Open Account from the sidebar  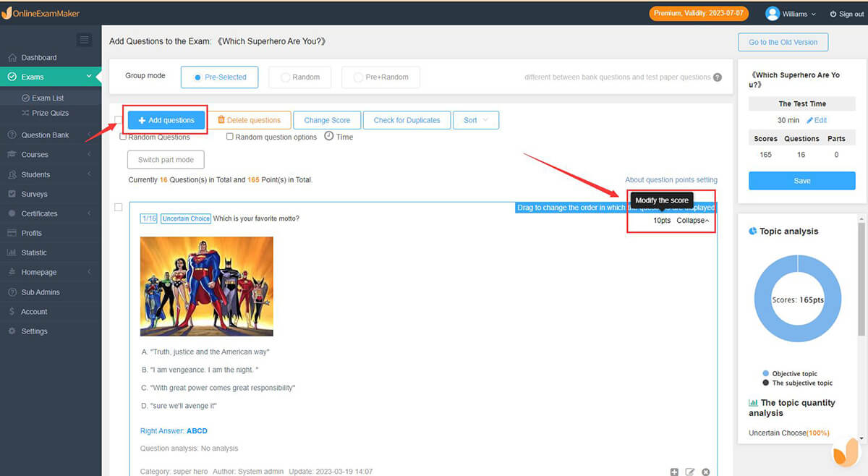click(x=34, y=312)
